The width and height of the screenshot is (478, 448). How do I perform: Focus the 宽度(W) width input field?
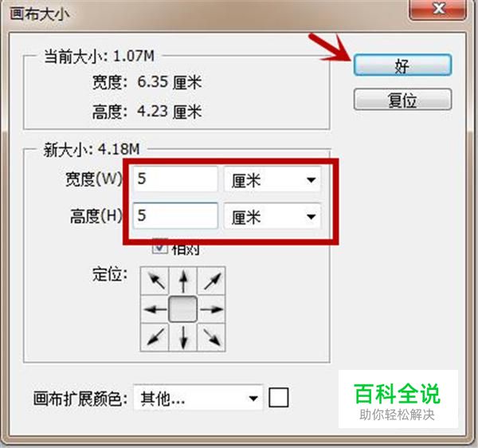coord(175,179)
